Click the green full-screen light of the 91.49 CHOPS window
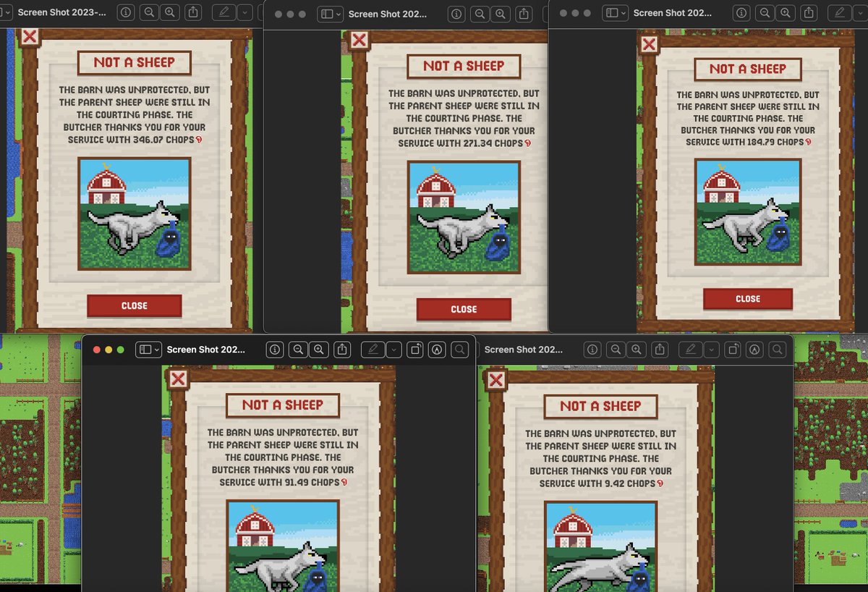The height and width of the screenshot is (592, 868). point(121,350)
